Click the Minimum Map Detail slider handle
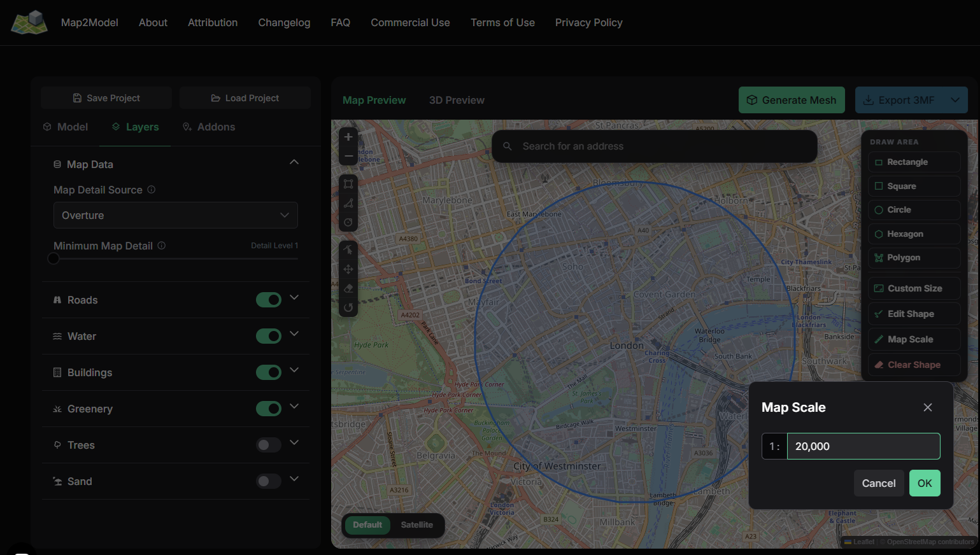Viewport: 980px width, 555px height. 53,258
